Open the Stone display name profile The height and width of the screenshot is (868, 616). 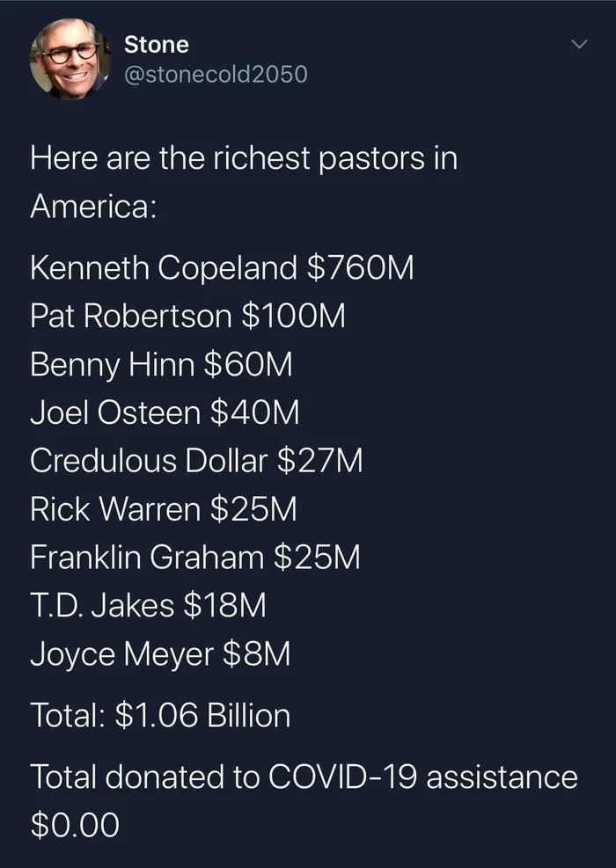pos(157,44)
